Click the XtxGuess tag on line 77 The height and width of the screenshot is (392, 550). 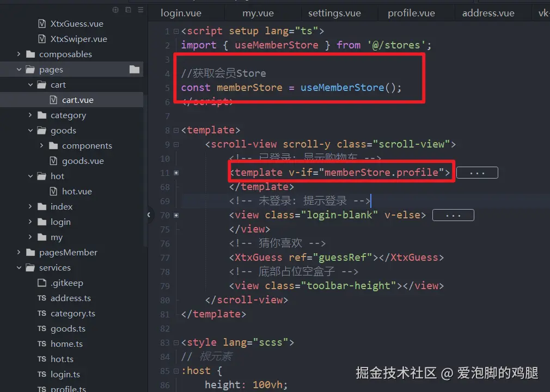[258, 258]
